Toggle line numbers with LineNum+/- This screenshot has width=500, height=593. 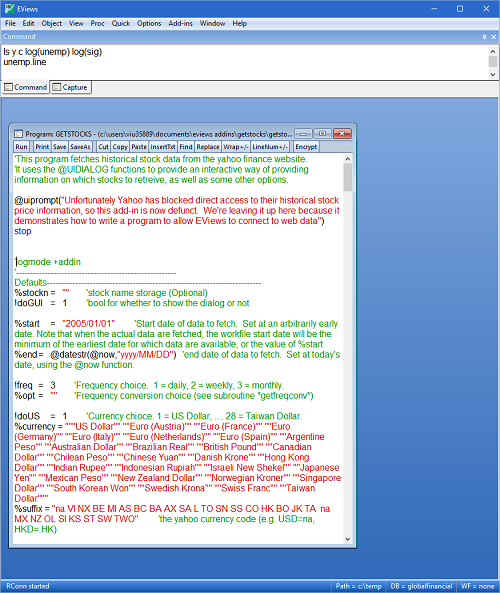coord(270,147)
